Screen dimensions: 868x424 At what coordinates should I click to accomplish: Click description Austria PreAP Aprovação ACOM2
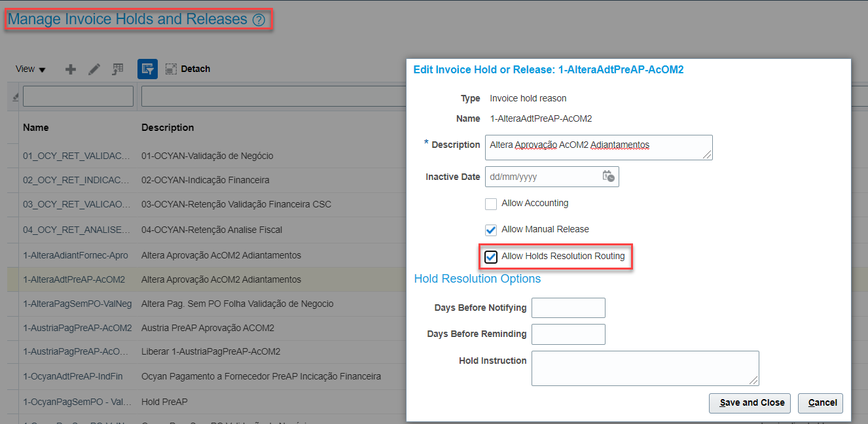tap(208, 328)
